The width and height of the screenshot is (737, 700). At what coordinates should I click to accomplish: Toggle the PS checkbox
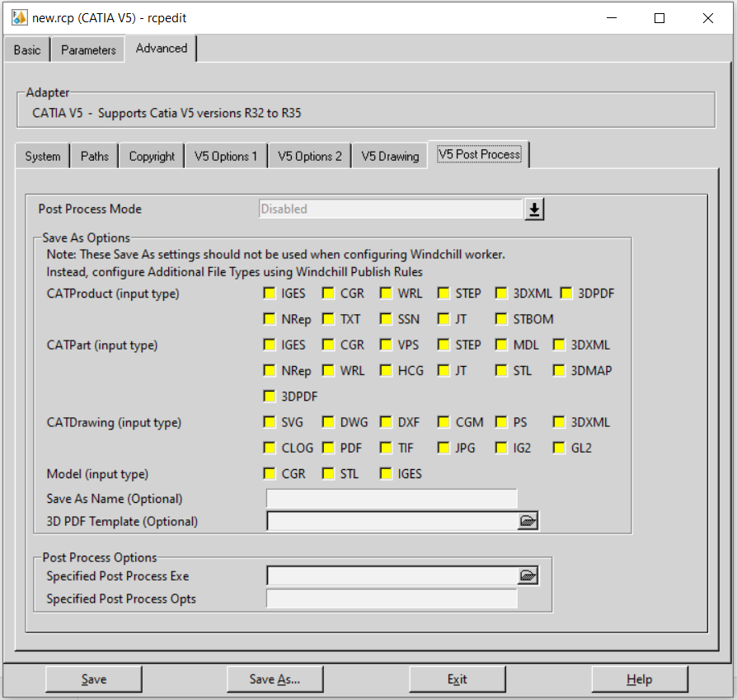click(x=501, y=422)
